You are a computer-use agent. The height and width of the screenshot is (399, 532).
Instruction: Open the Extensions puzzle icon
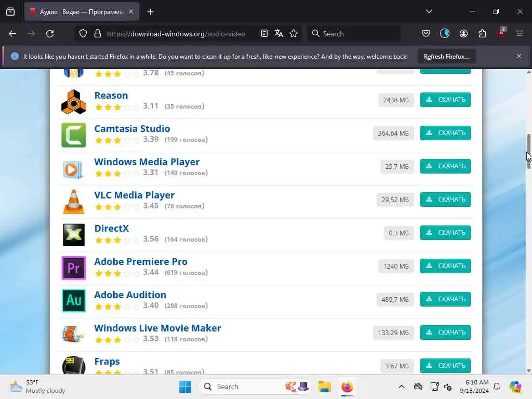coord(482,33)
